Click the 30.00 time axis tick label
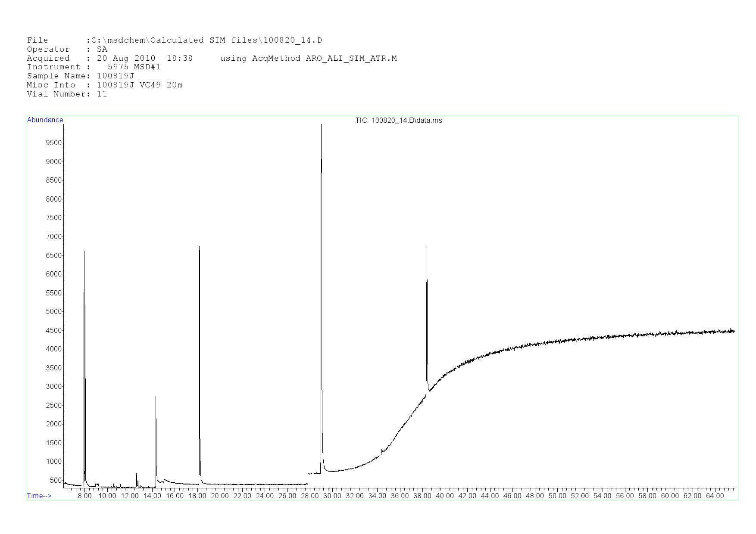Viewport: 756px width, 534px height. (332, 496)
